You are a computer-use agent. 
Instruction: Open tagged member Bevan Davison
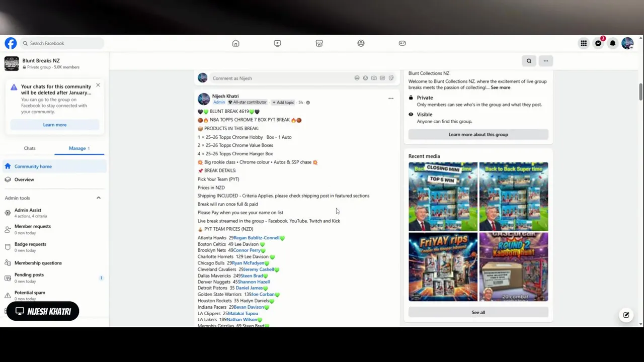[249, 307]
